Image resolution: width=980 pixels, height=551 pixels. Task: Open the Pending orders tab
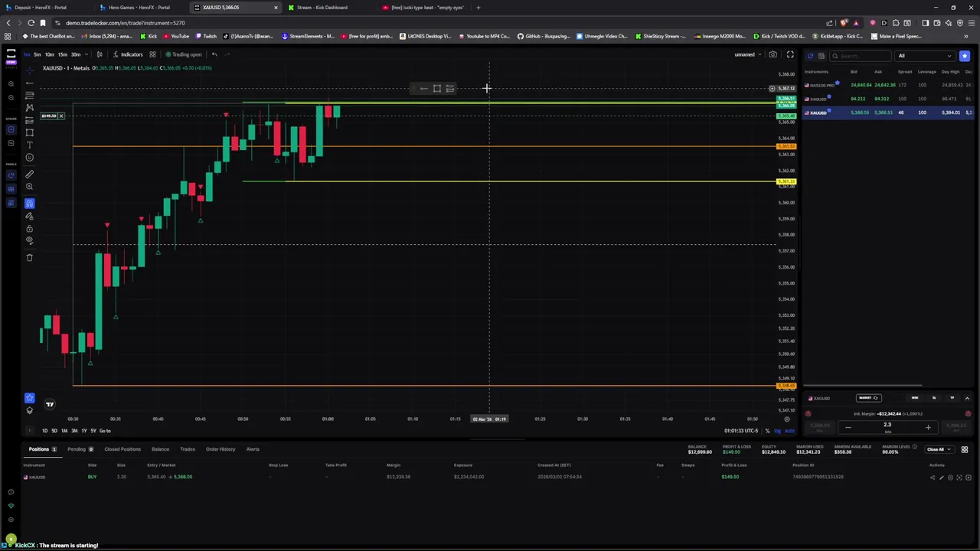tap(80, 449)
